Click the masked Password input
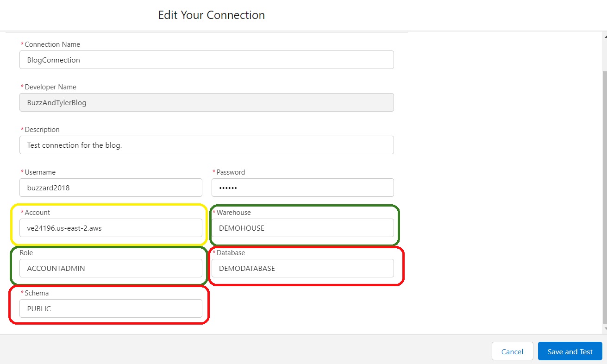Screen dimensions: 607x364 pos(302,188)
